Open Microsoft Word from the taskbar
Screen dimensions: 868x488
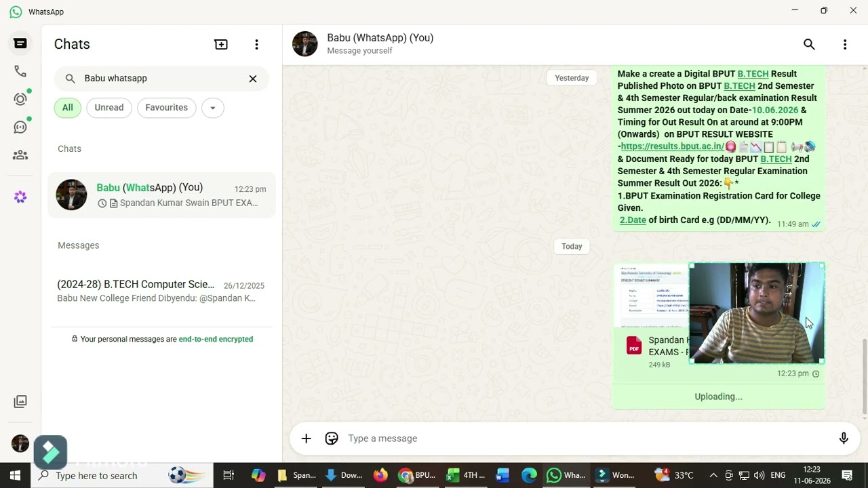(x=502, y=476)
